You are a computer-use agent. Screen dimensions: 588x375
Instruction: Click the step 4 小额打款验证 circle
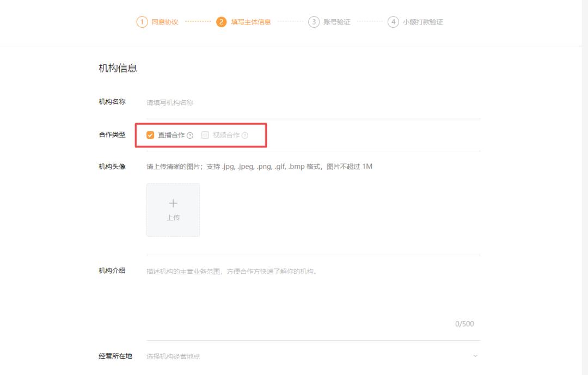(x=393, y=22)
